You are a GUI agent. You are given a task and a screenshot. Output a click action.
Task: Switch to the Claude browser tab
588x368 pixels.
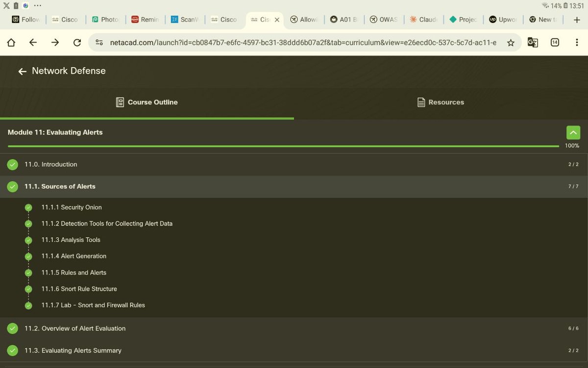point(423,20)
